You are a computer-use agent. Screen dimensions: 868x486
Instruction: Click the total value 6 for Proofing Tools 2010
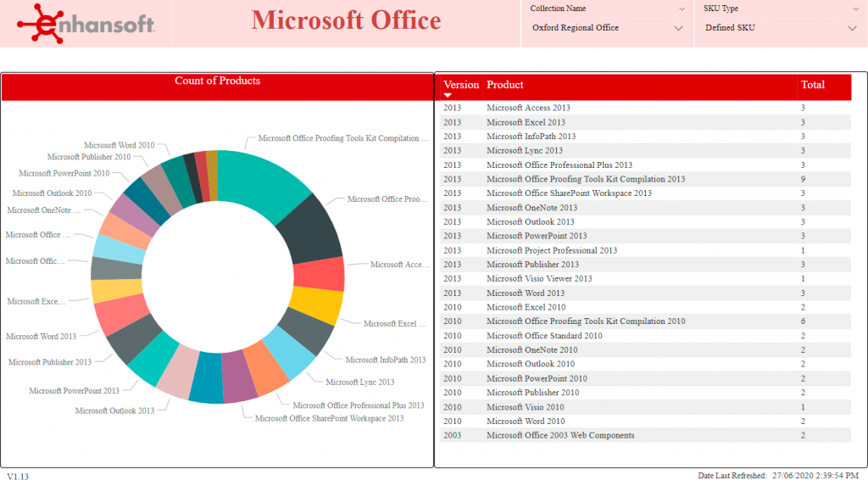point(803,321)
